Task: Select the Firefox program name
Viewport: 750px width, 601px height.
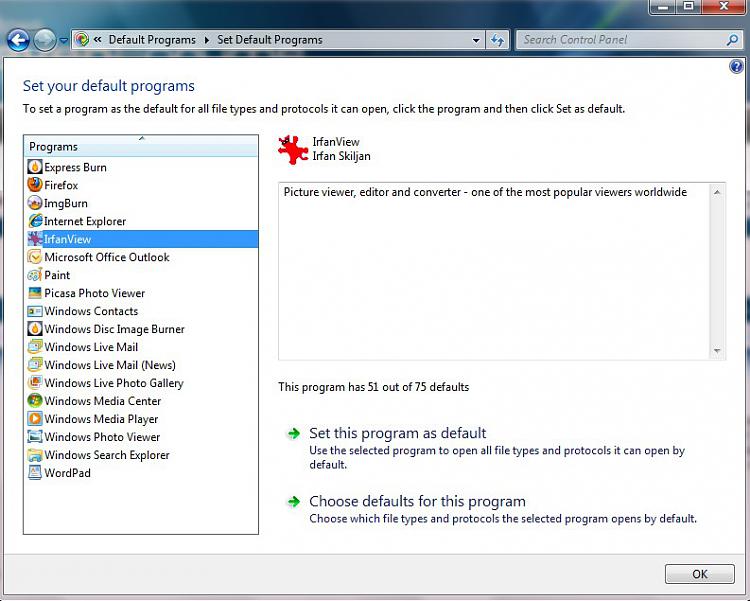Action: 61,185
